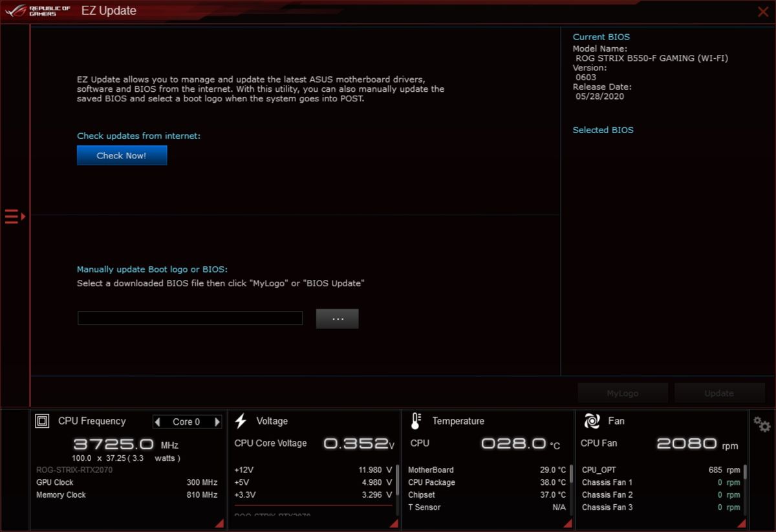Click the Temperature thermometer icon
This screenshot has height=532, width=776.
416,421
